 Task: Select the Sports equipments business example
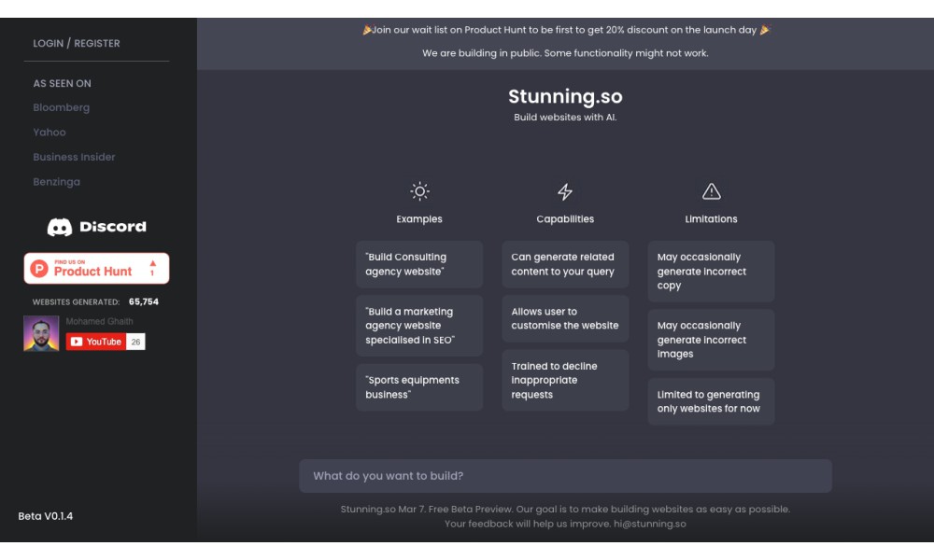click(x=419, y=387)
